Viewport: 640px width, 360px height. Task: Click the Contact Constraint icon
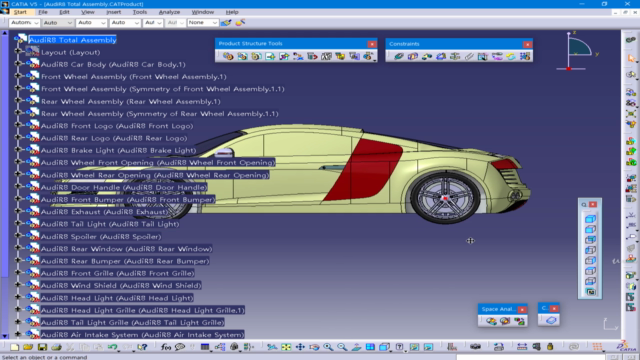click(x=413, y=56)
